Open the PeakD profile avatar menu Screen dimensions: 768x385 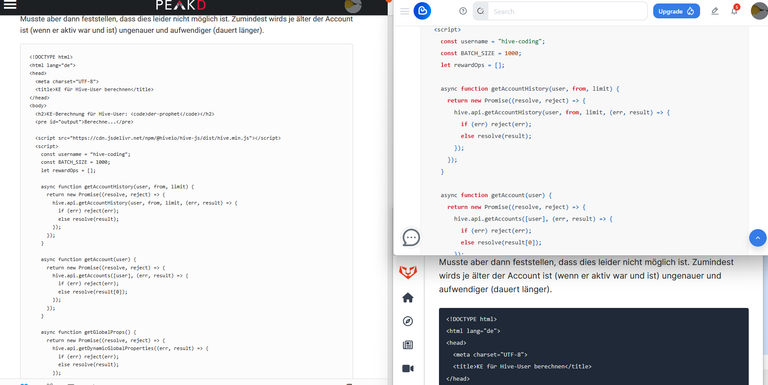coord(353,5)
